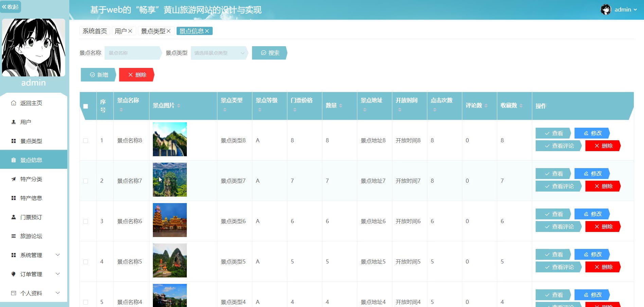
Task: Toggle the select-all checkbox in table header
Action: [x=86, y=106]
